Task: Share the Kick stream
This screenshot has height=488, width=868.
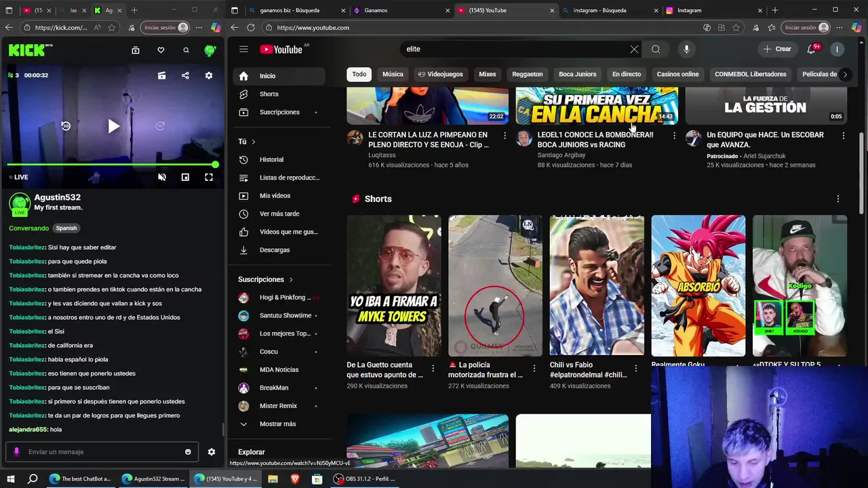Action: tap(185, 76)
